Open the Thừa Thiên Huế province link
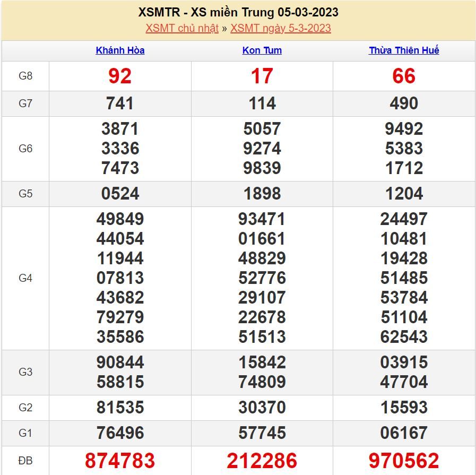The image size is (476, 475). click(x=404, y=50)
